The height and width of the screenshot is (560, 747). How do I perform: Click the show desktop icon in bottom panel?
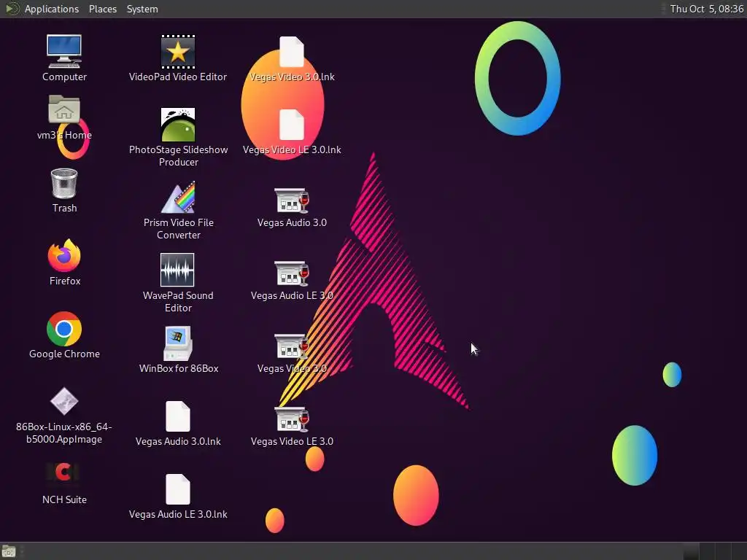pos(9,551)
